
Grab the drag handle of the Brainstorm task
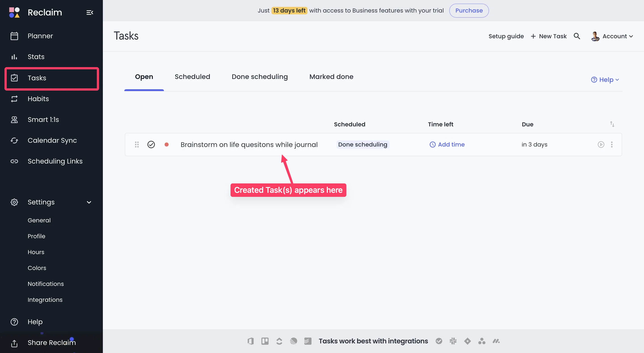pyautogui.click(x=137, y=145)
